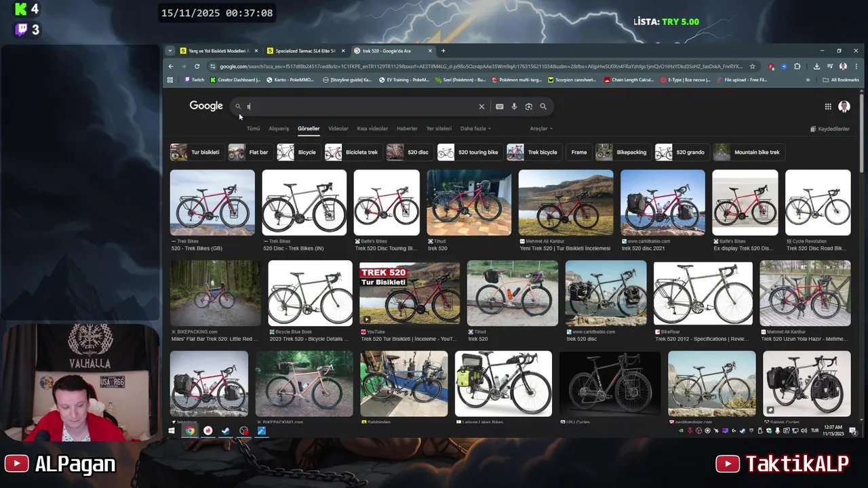Image resolution: width=868 pixels, height=488 pixels.
Task: Open Windows Start menu
Action: pos(172,430)
